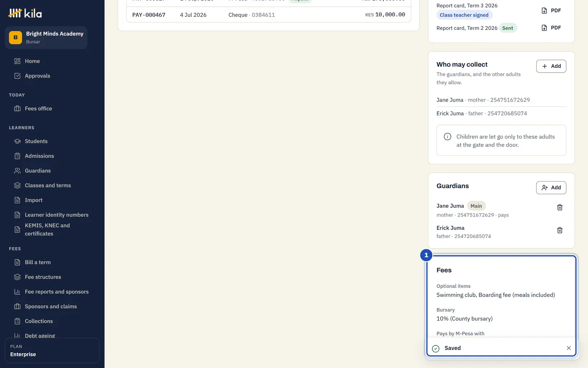This screenshot has height=368, width=588.
Task: Click the info icon in the collect notice
Action: point(448,137)
